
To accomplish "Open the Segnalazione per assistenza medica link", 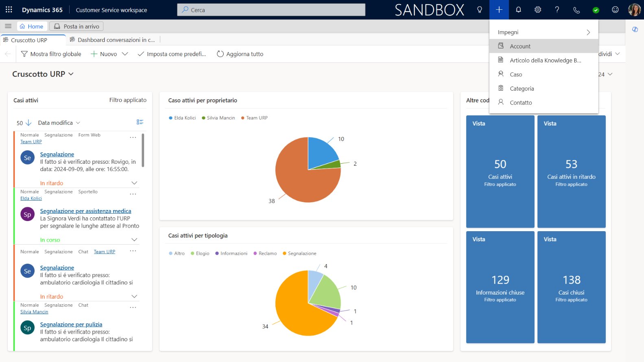I will point(85,211).
